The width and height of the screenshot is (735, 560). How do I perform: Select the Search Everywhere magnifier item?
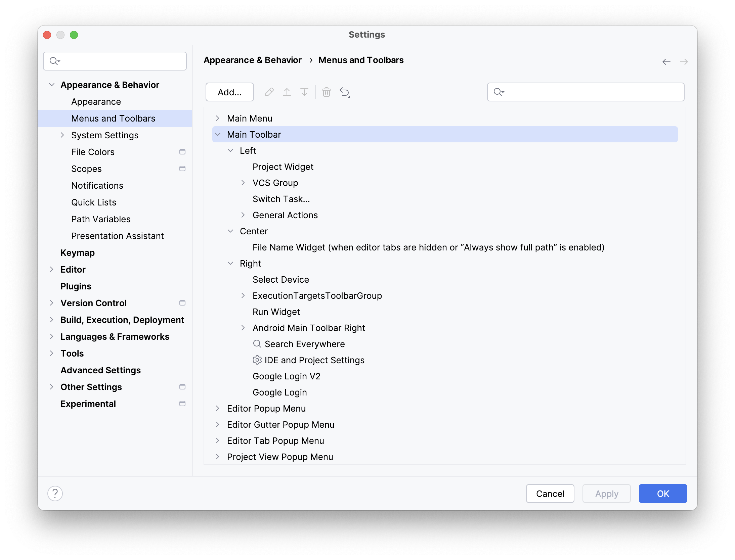tap(304, 344)
